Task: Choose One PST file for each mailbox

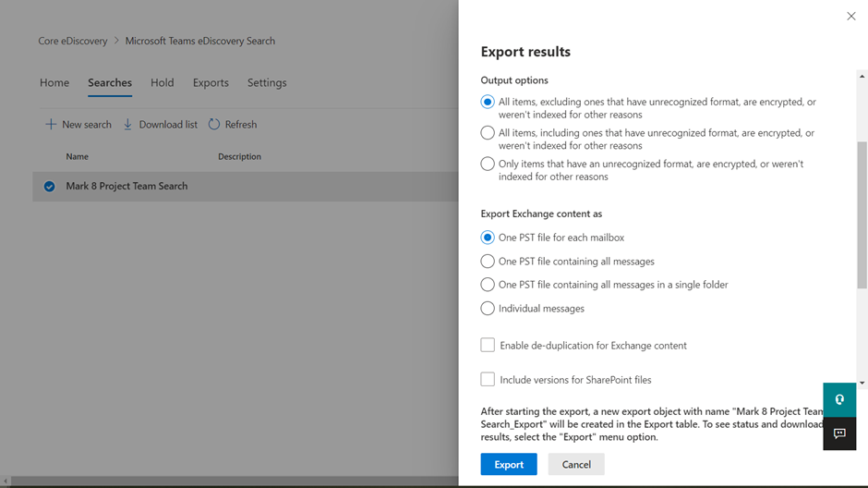Action: coord(488,238)
